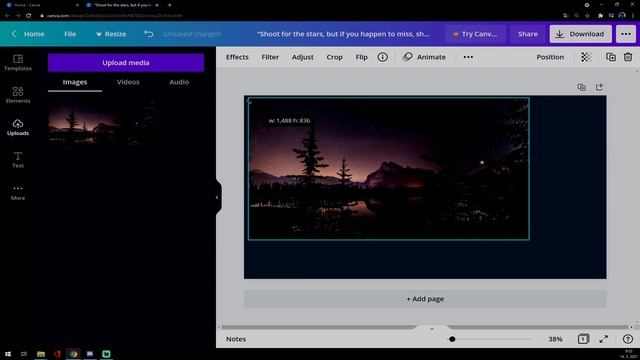Screen dimensions: 640x360
Task: Click the horizontal canvas scrollbar
Action: (x=424, y=327)
